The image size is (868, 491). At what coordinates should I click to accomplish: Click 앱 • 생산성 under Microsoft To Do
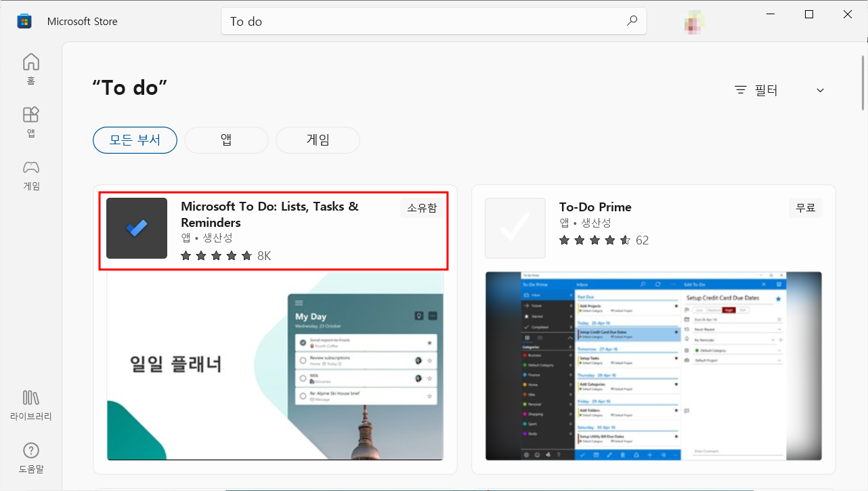click(207, 238)
